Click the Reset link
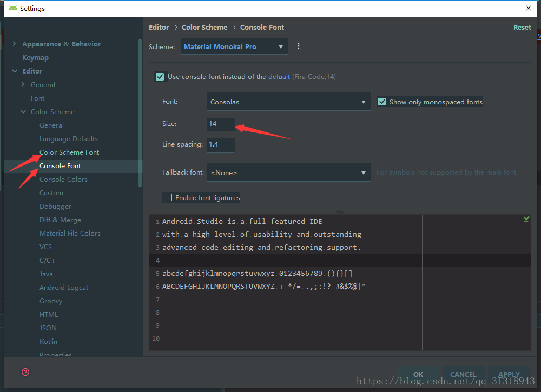 tap(522, 28)
